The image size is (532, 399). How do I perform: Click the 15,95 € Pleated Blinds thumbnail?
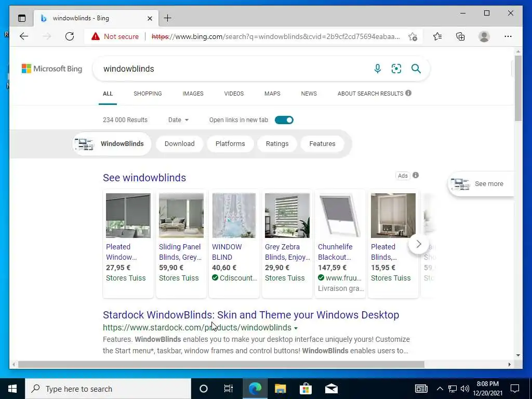tap(393, 216)
